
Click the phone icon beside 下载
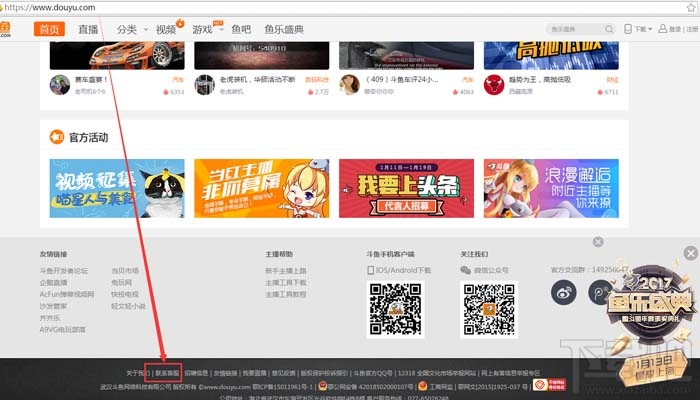pos(628,29)
